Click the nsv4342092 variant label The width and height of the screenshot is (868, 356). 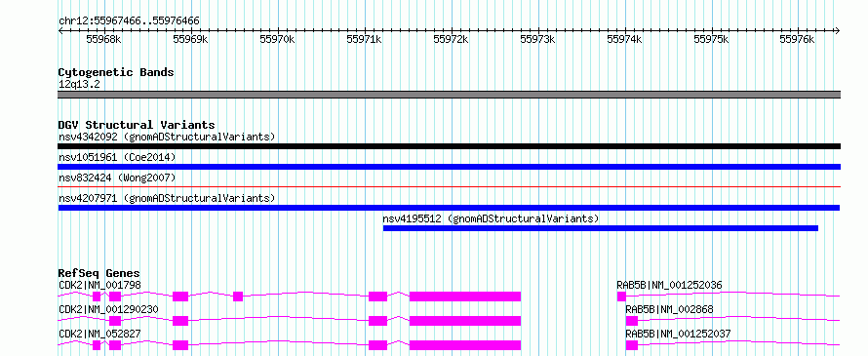pyautogui.click(x=167, y=137)
